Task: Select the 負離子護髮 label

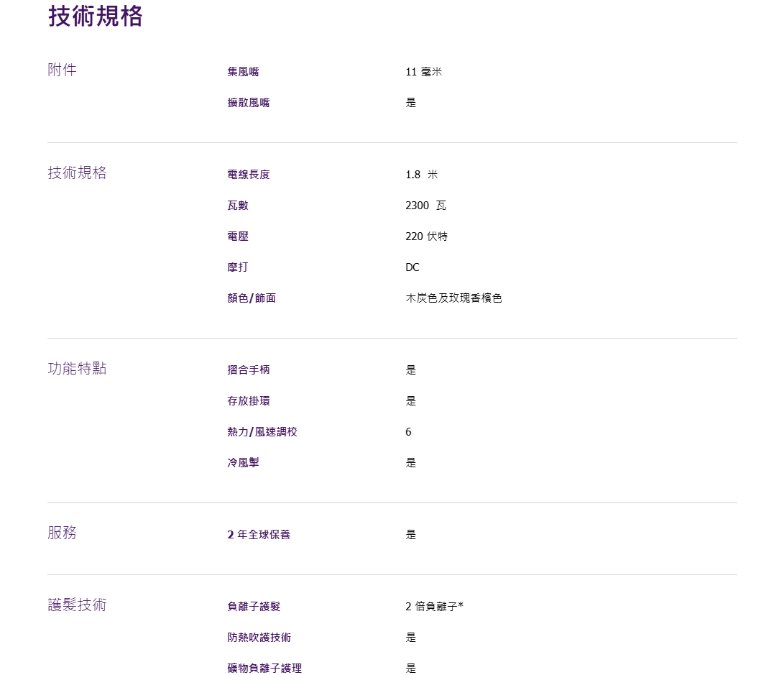Action: tap(254, 607)
